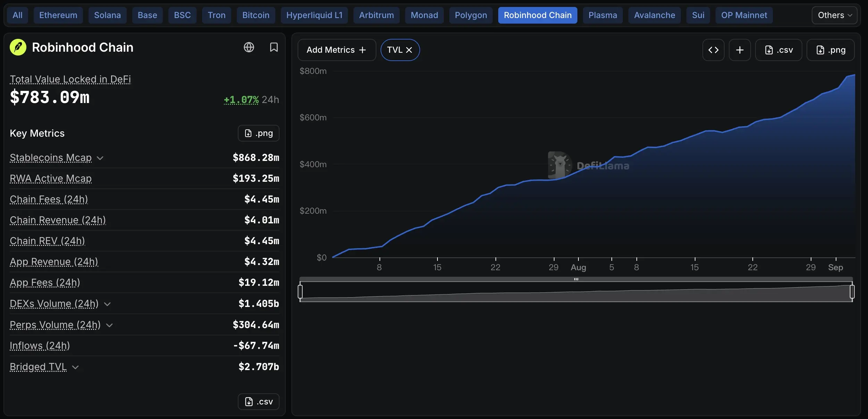
Task: Bookmark Robinhood Chain with the bookmark icon
Action: coord(274,47)
